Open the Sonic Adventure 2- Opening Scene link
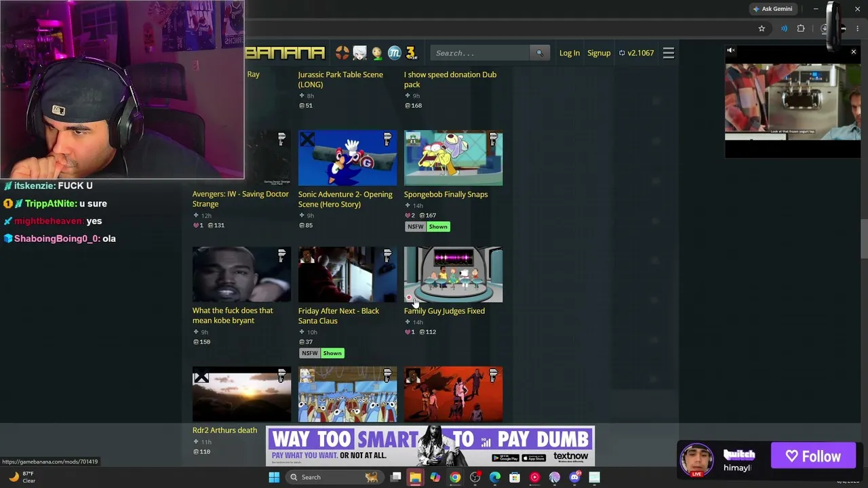 tap(345, 199)
